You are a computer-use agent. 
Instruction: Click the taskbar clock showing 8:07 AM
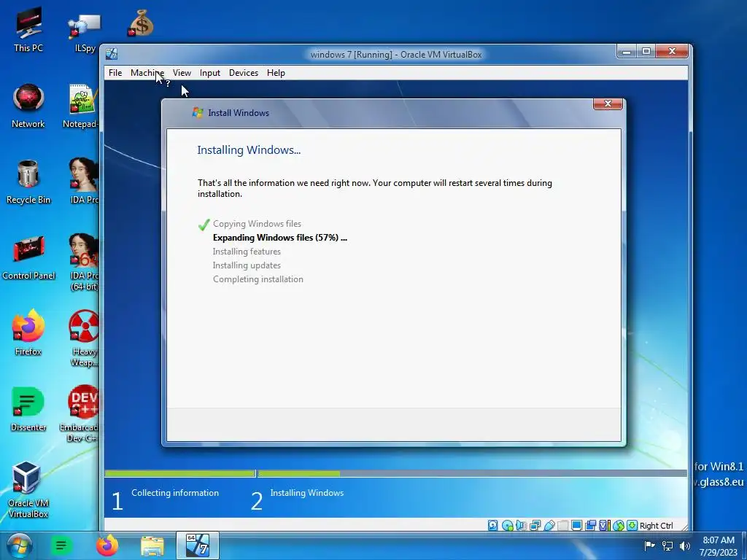[x=719, y=545]
